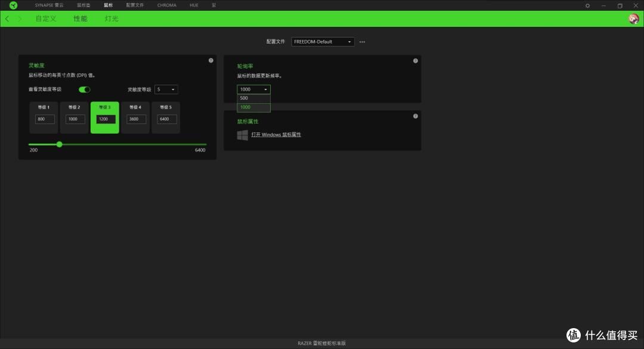The width and height of the screenshot is (644, 349).
Task: Open the 灵敏度等级 count dropdown
Action: (x=166, y=89)
